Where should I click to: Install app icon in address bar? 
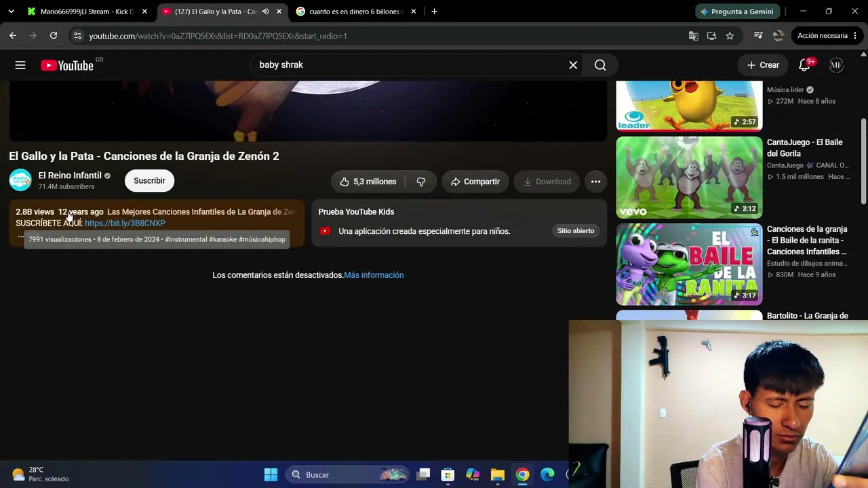[x=711, y=36]
